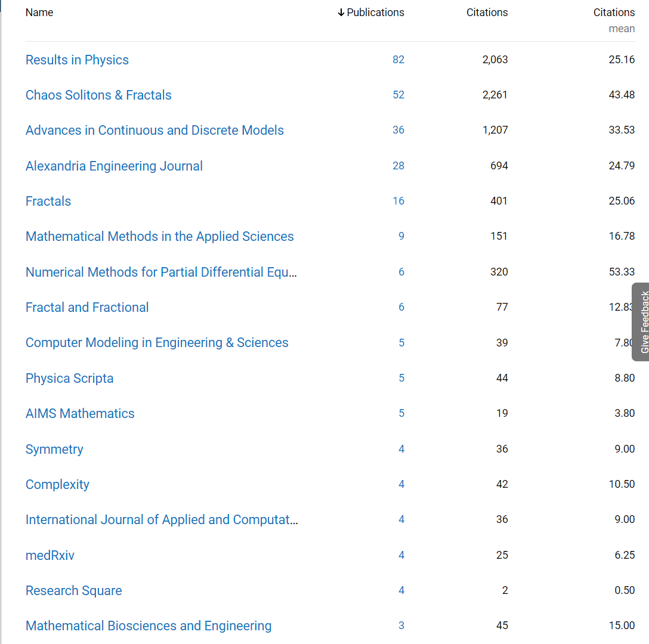Open Mathematical Methods in the Applied Sciences

[x=159, y=236]
